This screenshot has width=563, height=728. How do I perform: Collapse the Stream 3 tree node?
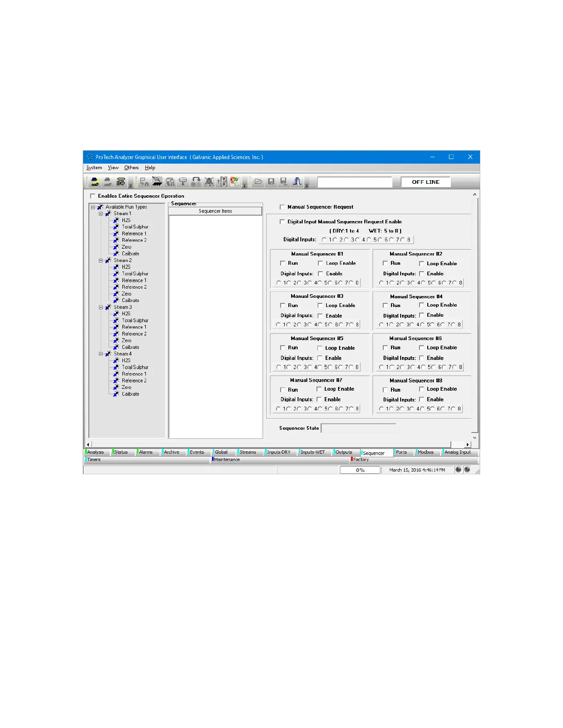(x=101, y=307)
